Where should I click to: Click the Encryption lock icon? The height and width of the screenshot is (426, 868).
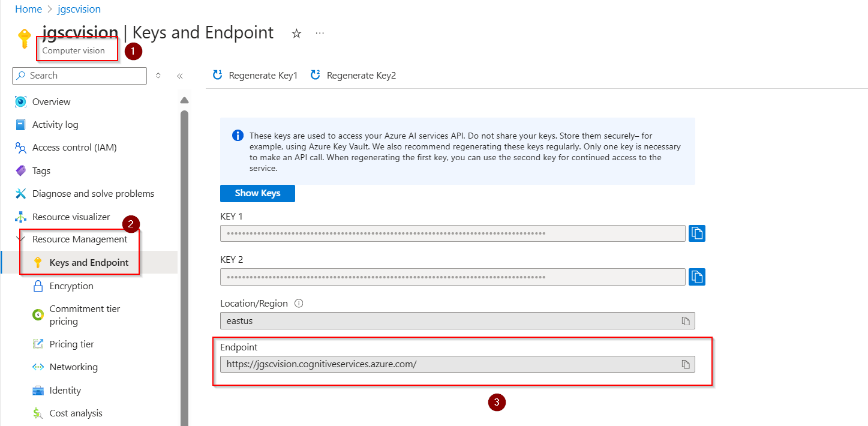click(38, 286)
